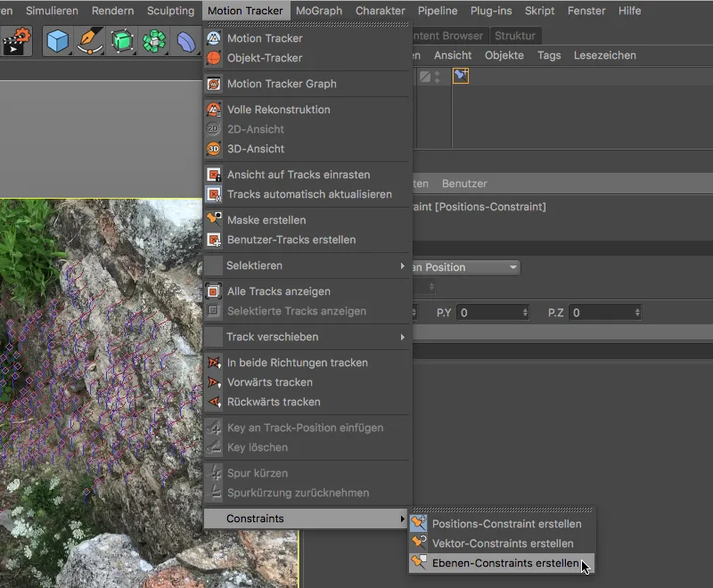Click the P.Y value stepper arrows
713x588 pixels.
click(x=525, y=313)
